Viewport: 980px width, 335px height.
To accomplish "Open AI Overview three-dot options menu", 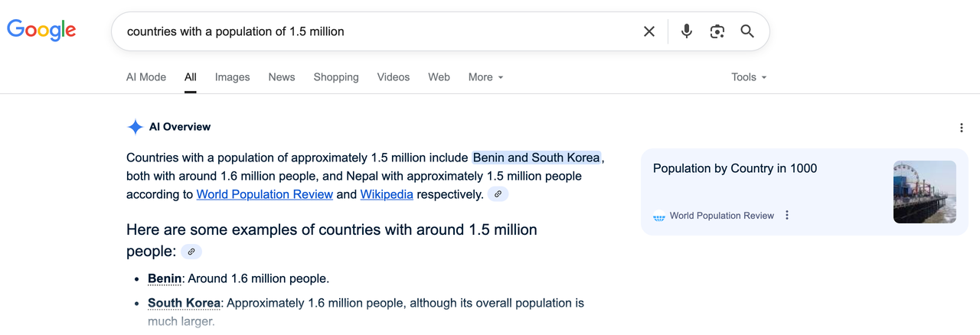I will tap(962, 128).
